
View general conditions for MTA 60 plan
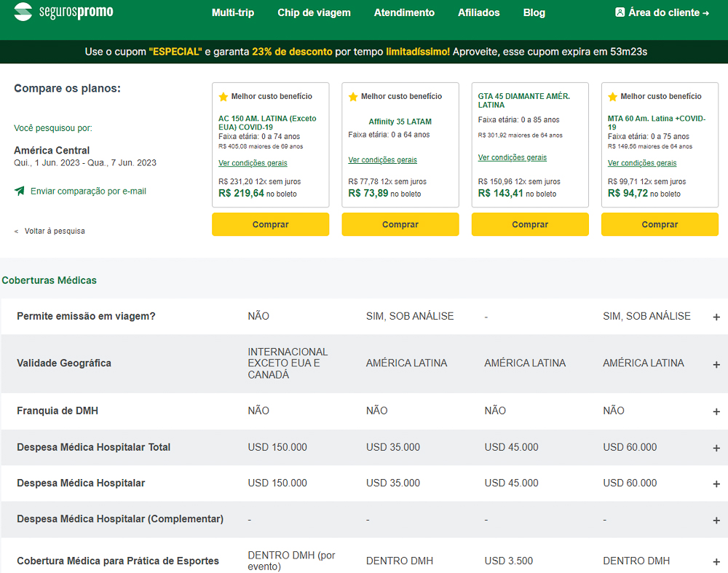(x=642, y=163)
